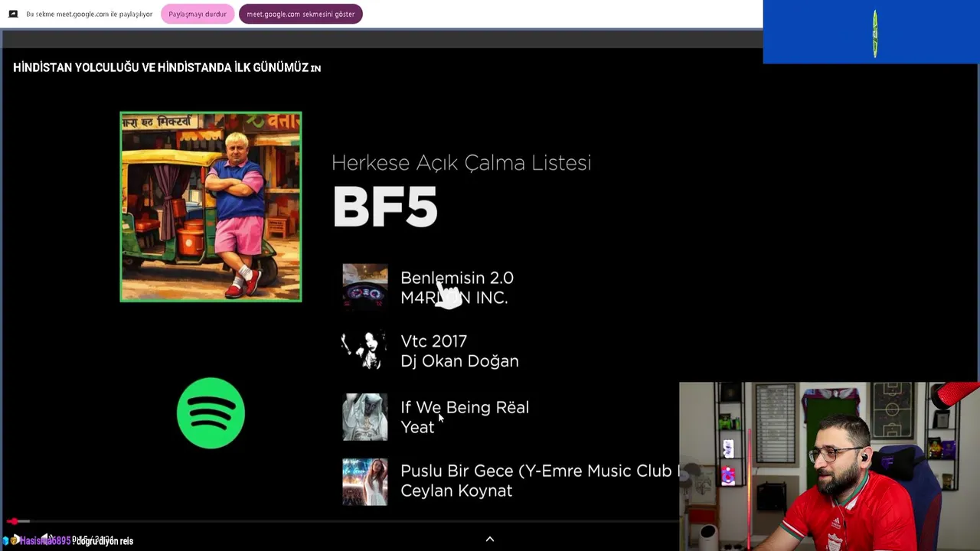Click the chat username "Hasisma6895"
This screenshot has height=551, width=980.
coord(44,541)
